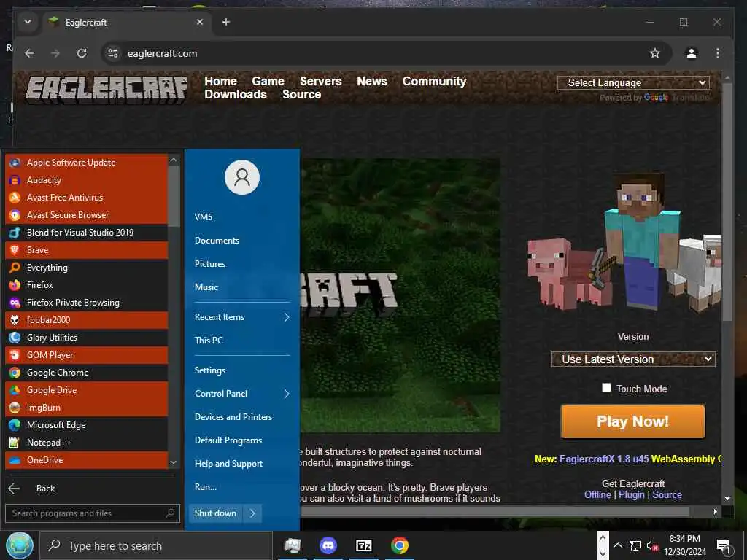Open Google Chrome from program list
Image resolution: width=747 pixels, height=560 pixels.
coord(86,373)
